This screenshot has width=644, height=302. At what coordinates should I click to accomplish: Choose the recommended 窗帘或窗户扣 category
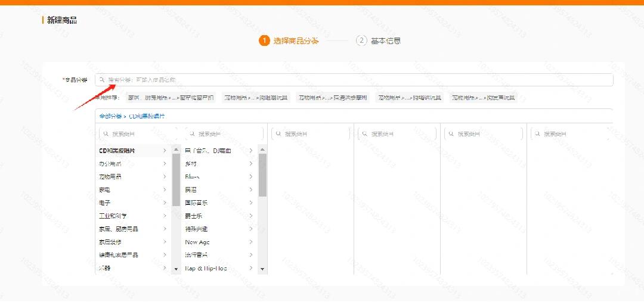(x=171, y=98)
